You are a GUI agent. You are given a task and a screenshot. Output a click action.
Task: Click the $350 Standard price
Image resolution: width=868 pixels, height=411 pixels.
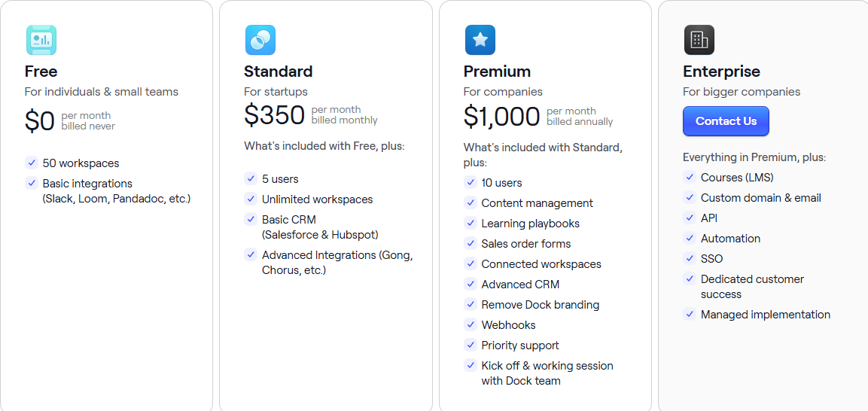tap(274, 115)
